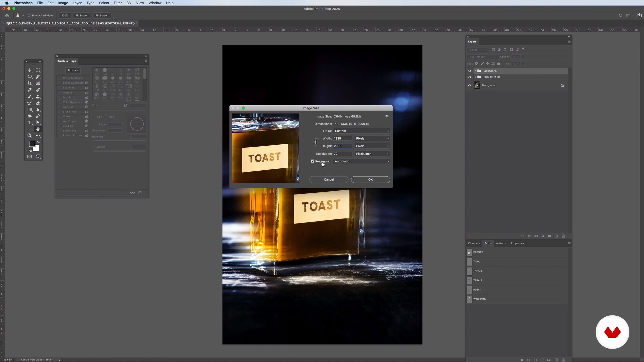Open the Filter menu

pyautogui.click(x=118, y=3)
